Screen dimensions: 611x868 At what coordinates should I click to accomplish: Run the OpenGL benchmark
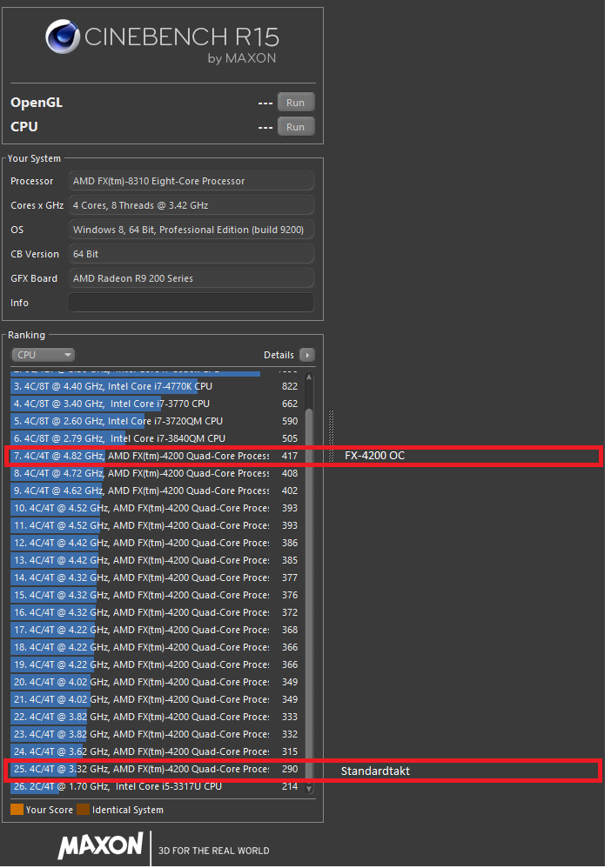[295, 103]
